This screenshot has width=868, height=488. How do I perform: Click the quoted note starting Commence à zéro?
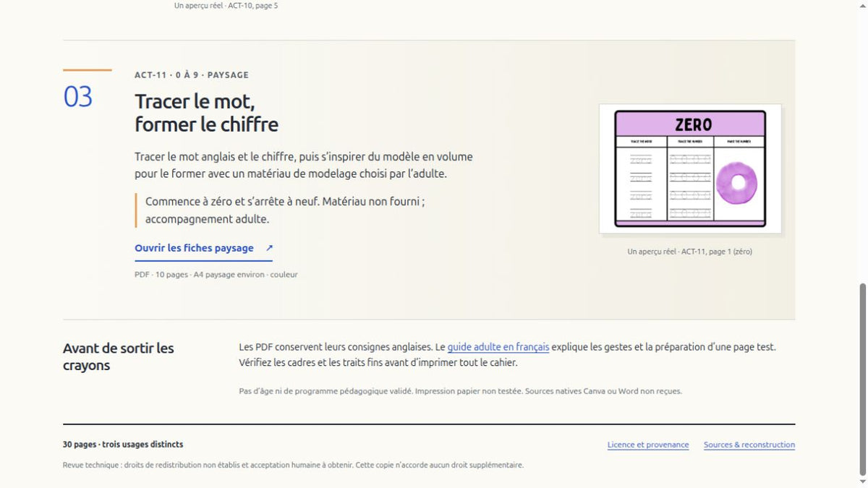[285, 210]
